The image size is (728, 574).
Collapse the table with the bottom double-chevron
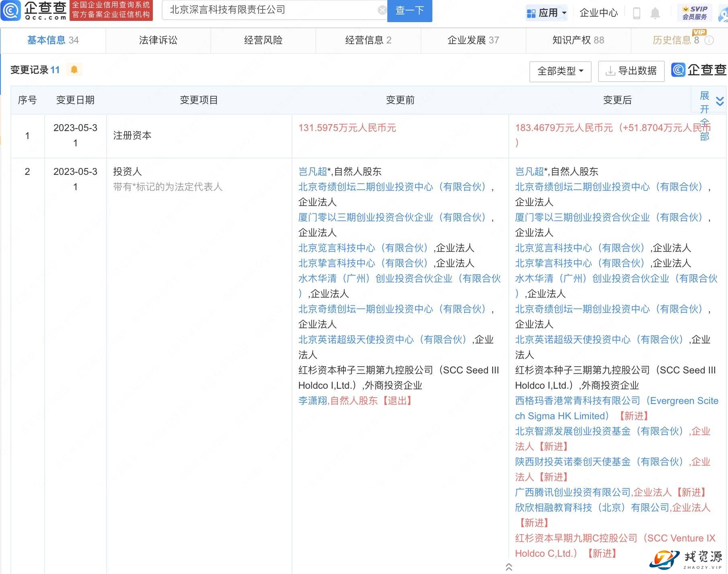pyautogui.click(x=509, y=567)
